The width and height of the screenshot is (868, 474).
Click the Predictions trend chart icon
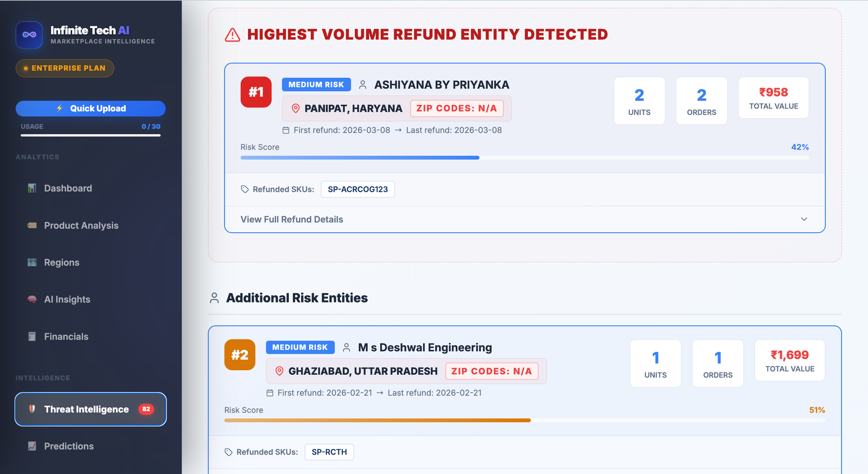(x=32, y=446)
